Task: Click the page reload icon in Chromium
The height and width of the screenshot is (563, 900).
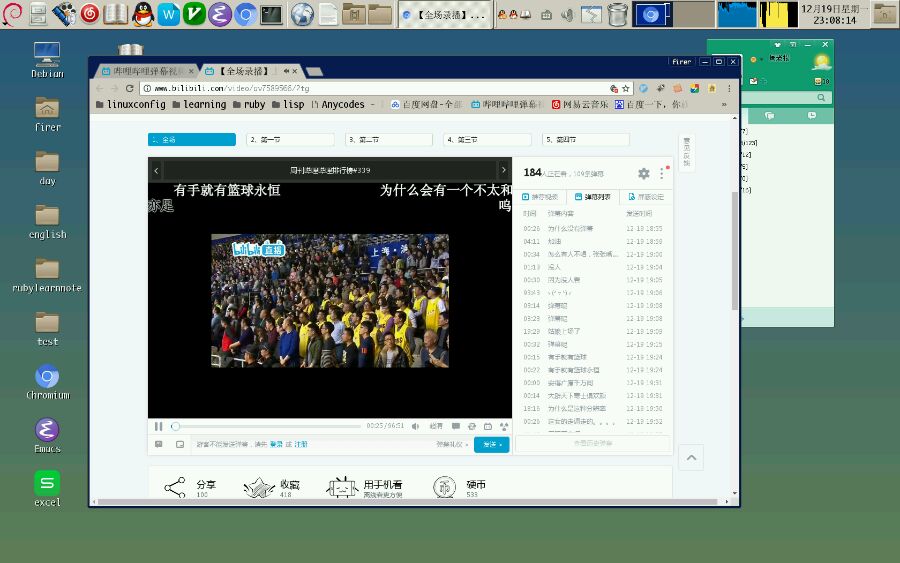Action: pos(130,88)
